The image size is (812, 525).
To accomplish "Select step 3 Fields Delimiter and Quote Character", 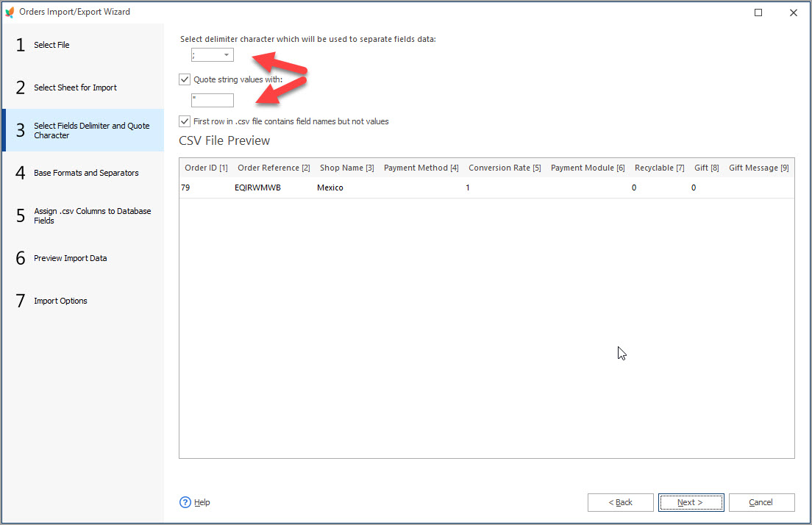I will (x=83, y=130).
